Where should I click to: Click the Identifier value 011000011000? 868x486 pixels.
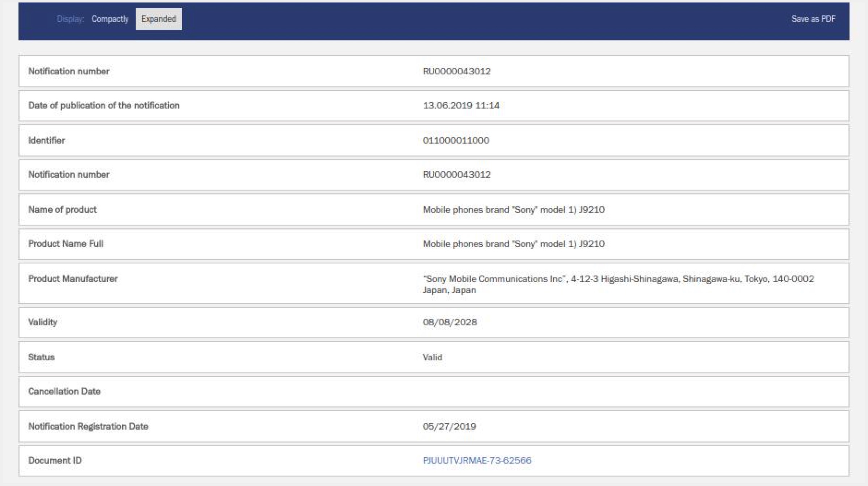pos(456,141)
